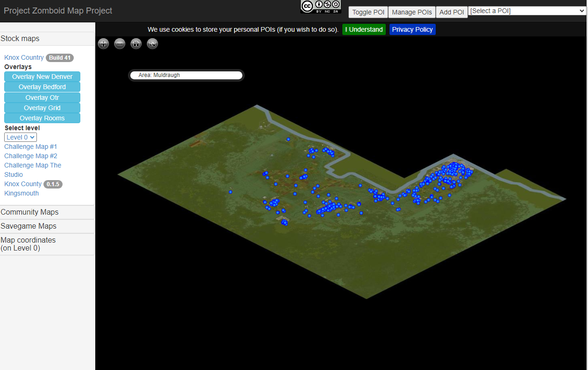The width and height of the screenshot is (588, 370).
Task: Click the Overlays heading text
Action: point(18,67)
